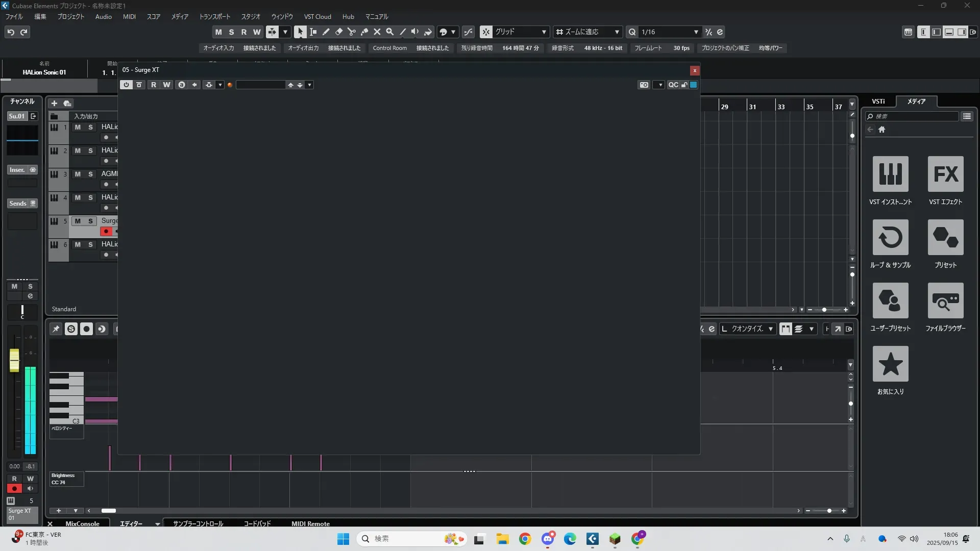This screenshot has height=551, width=980.
Task: Select the Draw pencil tool
Action: tap(326, 32)
